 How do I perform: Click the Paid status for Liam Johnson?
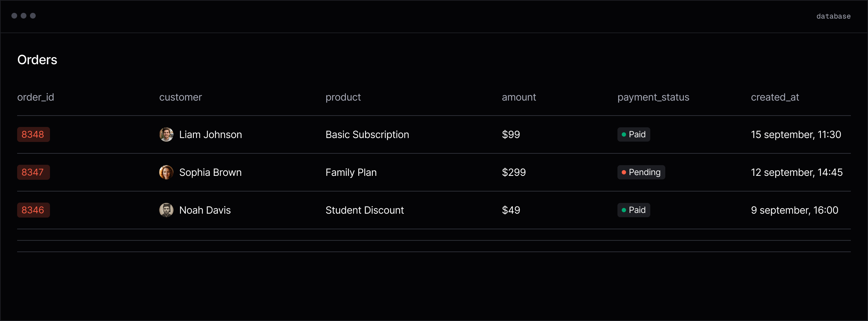[634, 134]
